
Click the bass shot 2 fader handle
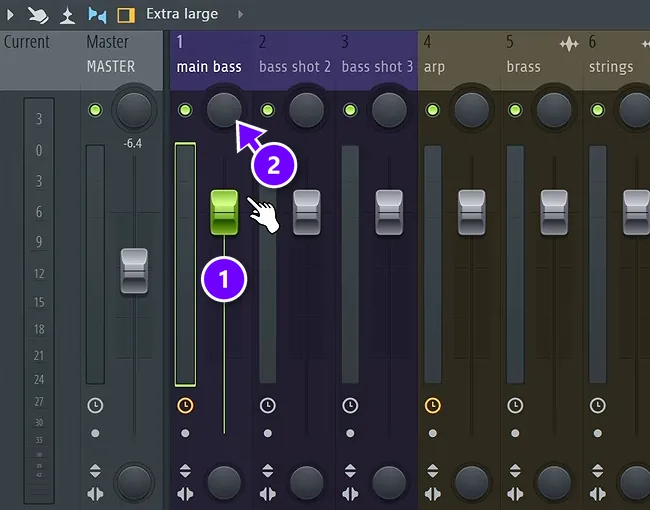coord(307,212)
